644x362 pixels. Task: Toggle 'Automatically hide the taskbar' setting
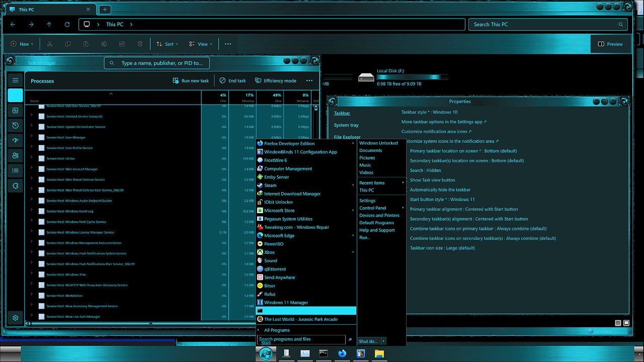[x=440, y=190]
